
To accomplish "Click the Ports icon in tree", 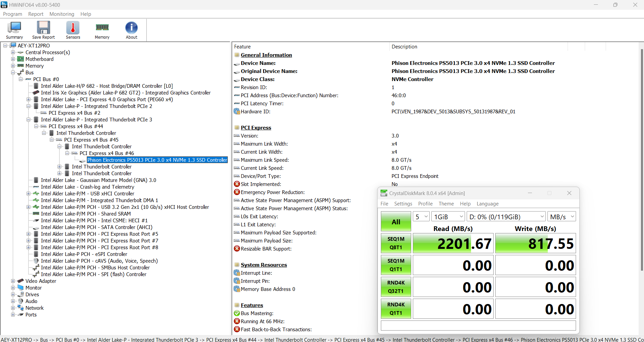I will click(x=21, y=315).
